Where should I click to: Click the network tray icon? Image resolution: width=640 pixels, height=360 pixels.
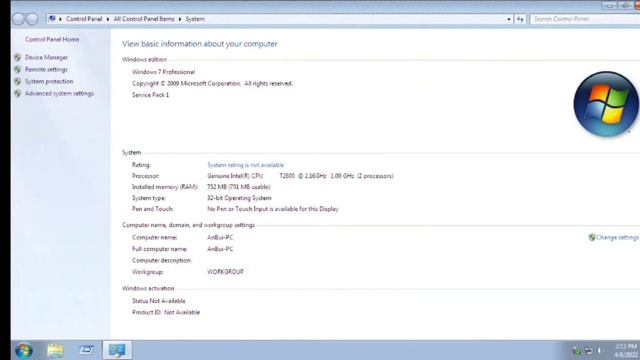point(589,350)
